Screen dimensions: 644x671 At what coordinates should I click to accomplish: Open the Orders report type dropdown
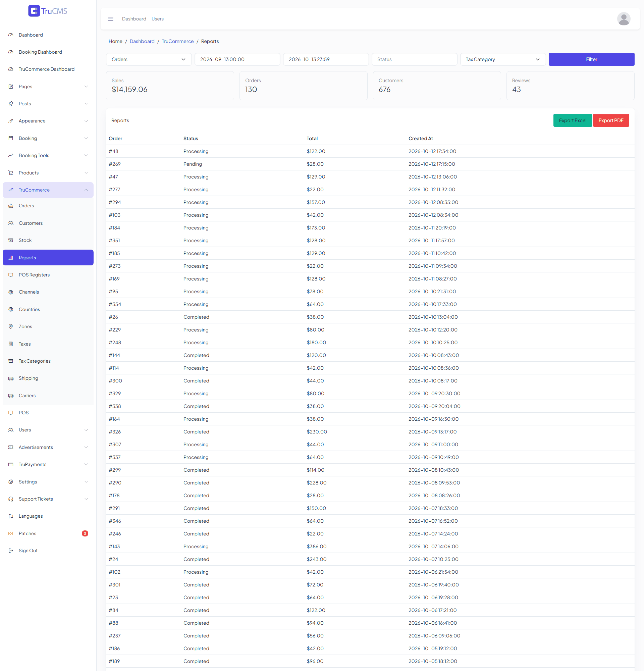click(x=149, y=59)
